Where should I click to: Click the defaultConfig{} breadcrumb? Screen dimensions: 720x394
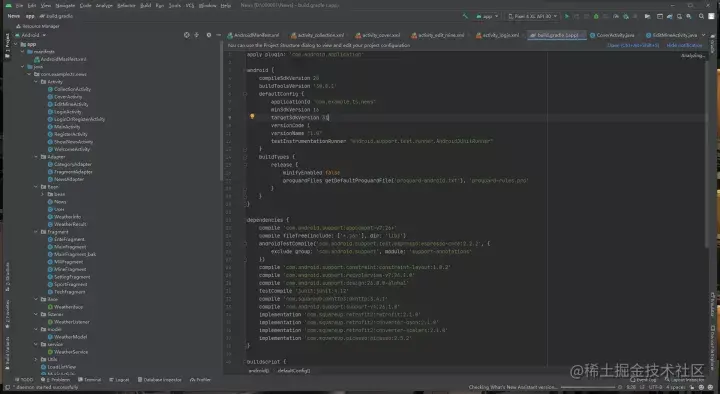click(293, 371)
